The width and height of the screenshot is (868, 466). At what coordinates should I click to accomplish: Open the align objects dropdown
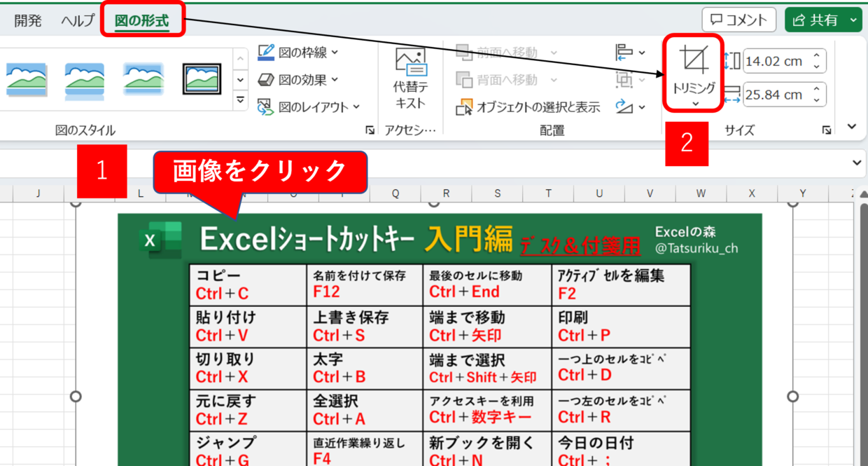631,52
